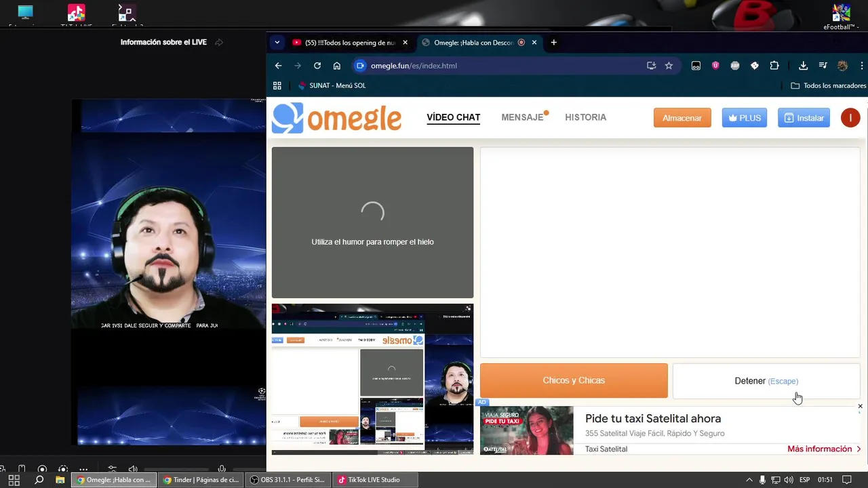Close the YouTube openings tab

pyautogui.click(x=406, y=42)
